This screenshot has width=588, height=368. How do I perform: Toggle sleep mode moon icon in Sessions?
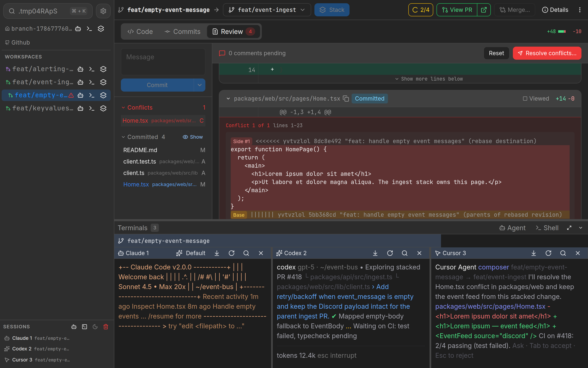(95, 327)
